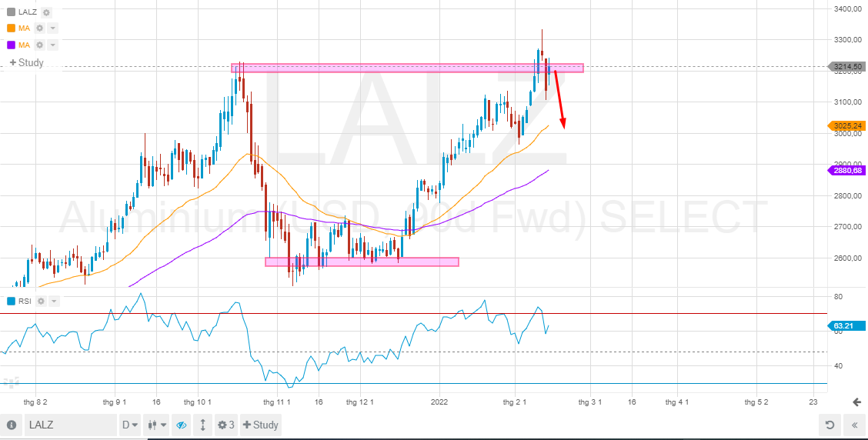Expand dropdown arrow for orange MA study
Screen dimensions: 868x440
(52, 28)
